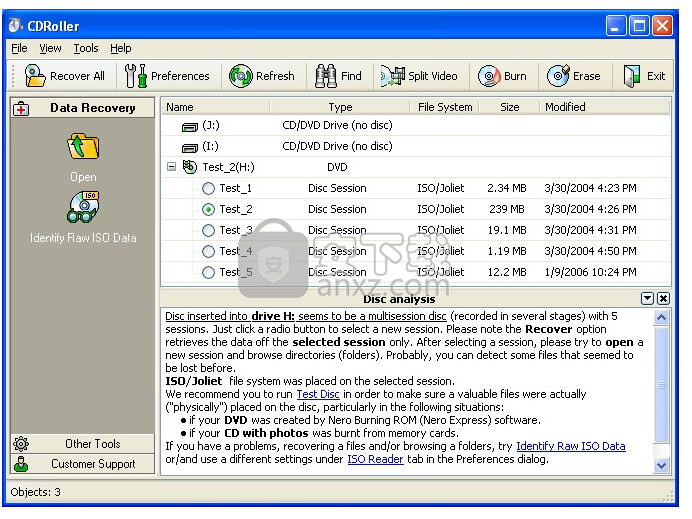Viewport: 692px width, 519px height.
Task: Click the disc analysis scroll down arrow
Action: (x=661, y=465)
